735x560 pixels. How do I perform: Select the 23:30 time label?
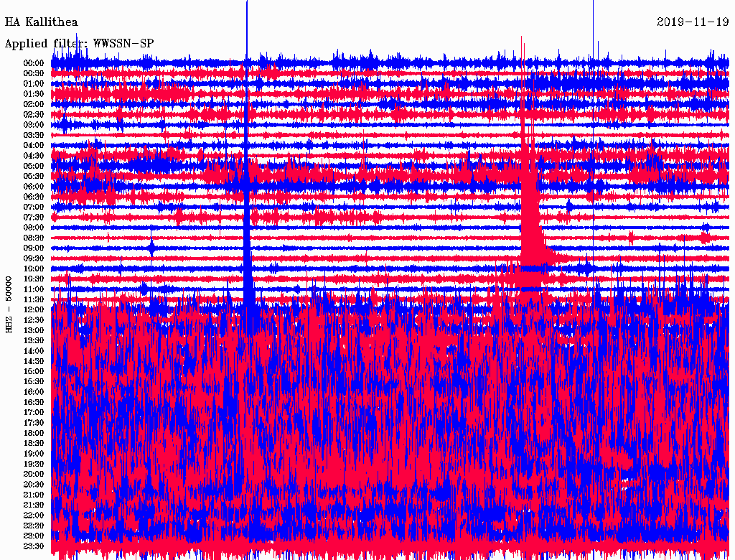[34, 546]
